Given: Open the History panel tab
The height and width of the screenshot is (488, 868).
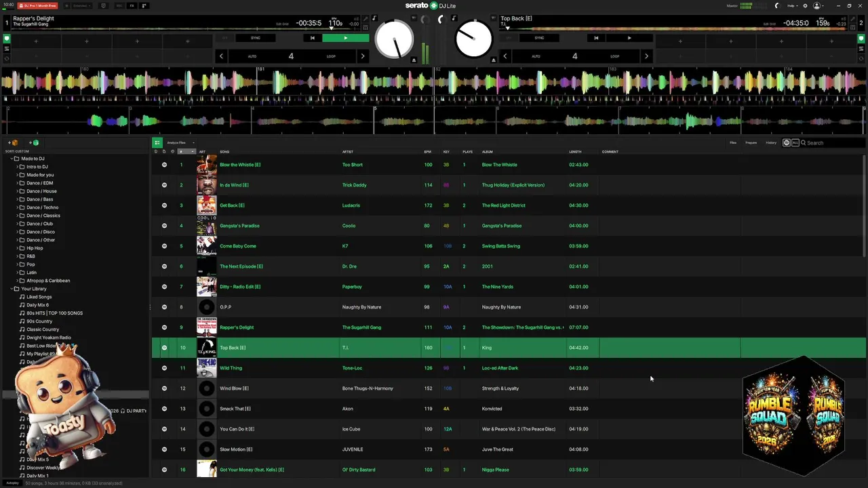Looking at the screenshot, I should point(771,143).
